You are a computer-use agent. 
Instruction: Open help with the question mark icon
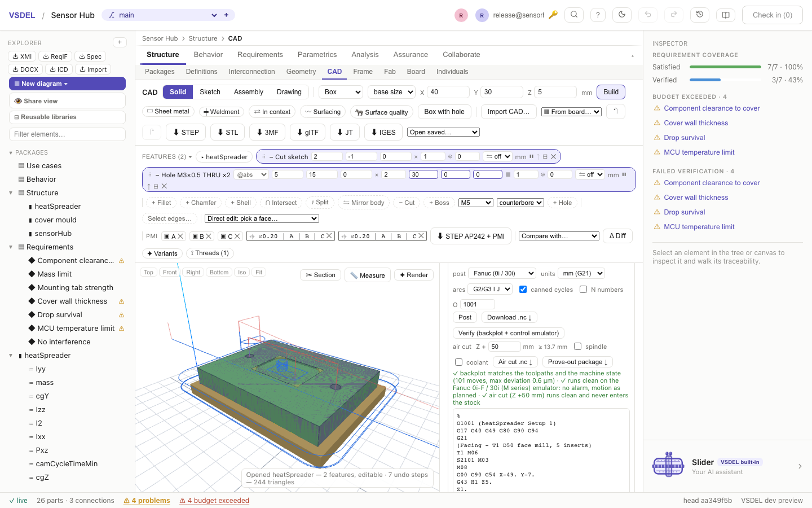(x=598, y=15)
